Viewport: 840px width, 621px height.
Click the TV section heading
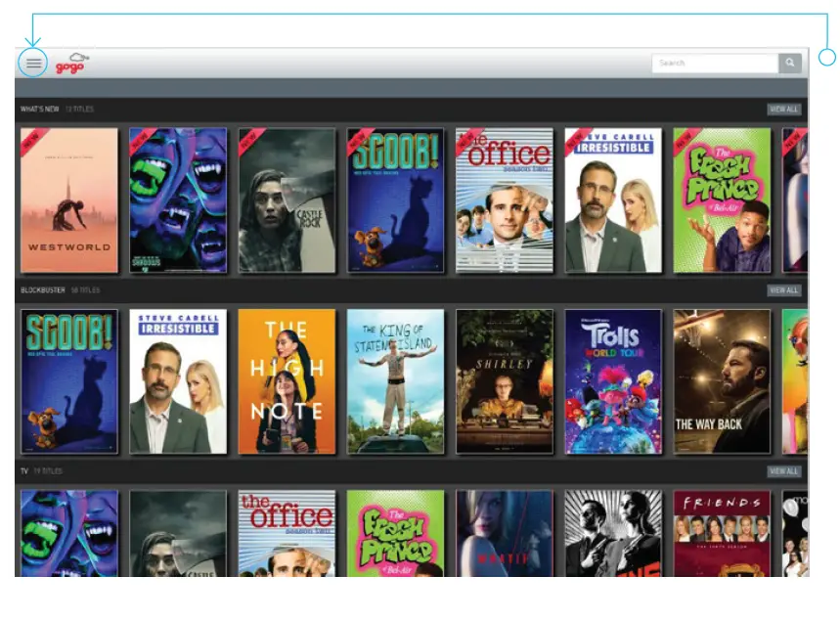coord(24,471)
